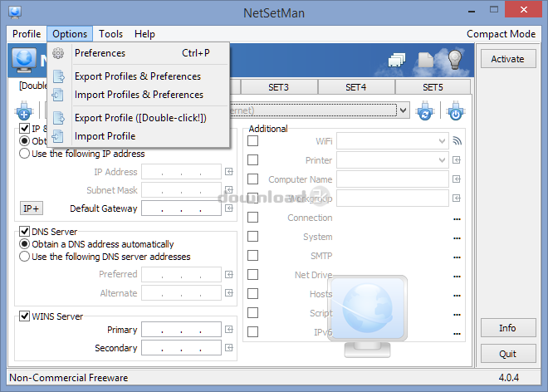Open Script settings via ellipsis icon
The image size is (548, 392).
pyautogui.click(x=457, y=315)
